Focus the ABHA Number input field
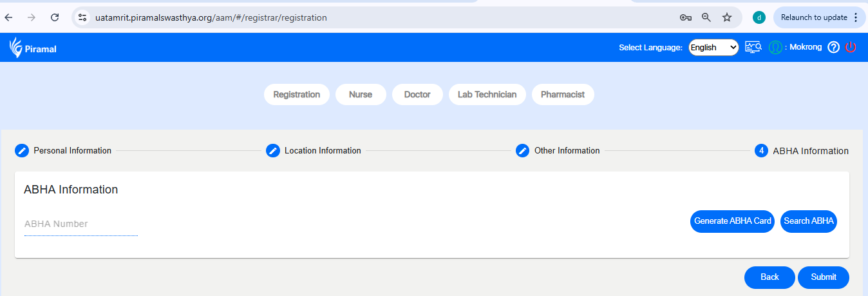 click(81, 224)
